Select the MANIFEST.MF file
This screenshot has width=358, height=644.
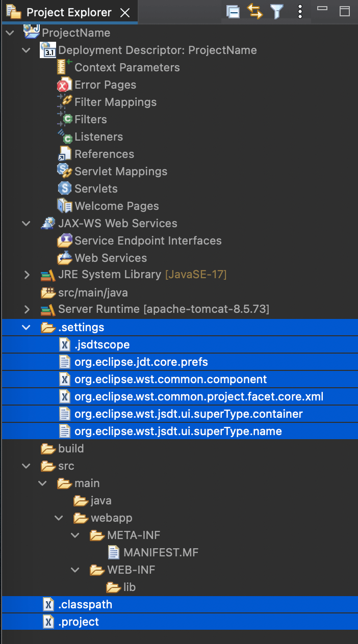coord(154,552)
